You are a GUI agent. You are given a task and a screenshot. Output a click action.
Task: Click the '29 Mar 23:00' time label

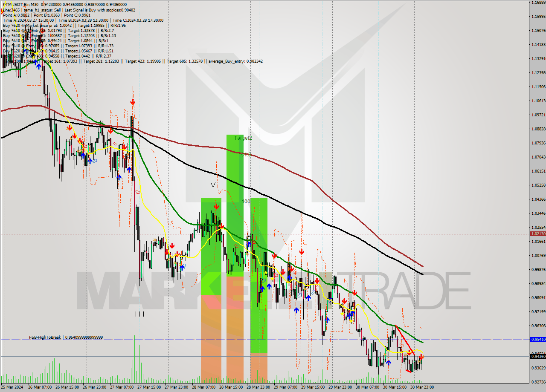340,387
